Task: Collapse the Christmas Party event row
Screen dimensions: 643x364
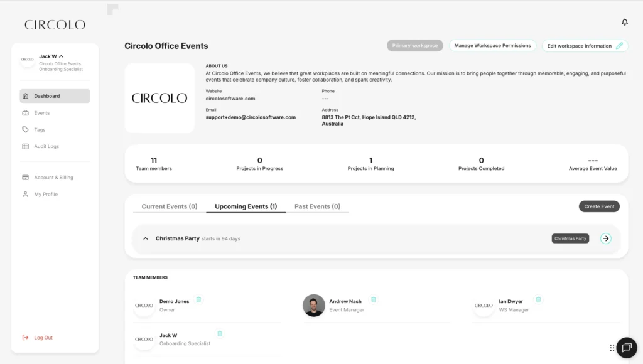Action: pyautogui.click(x=146, y=238)
